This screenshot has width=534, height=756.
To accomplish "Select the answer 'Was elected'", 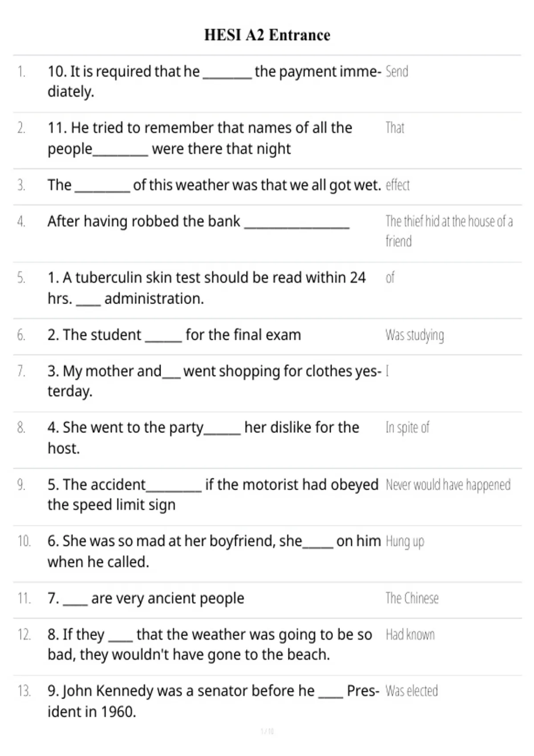I will pyautogui.click(x=412, y=691).
